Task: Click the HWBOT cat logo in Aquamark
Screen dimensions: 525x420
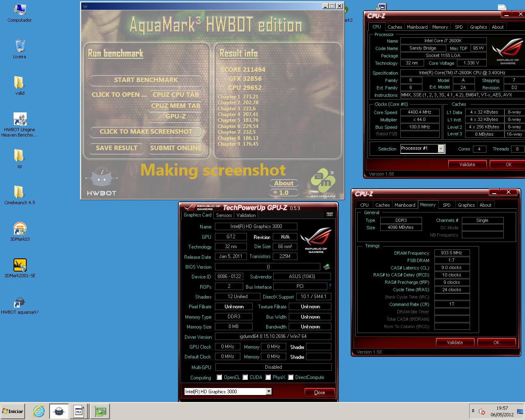Action: click(x=101, y=181)
